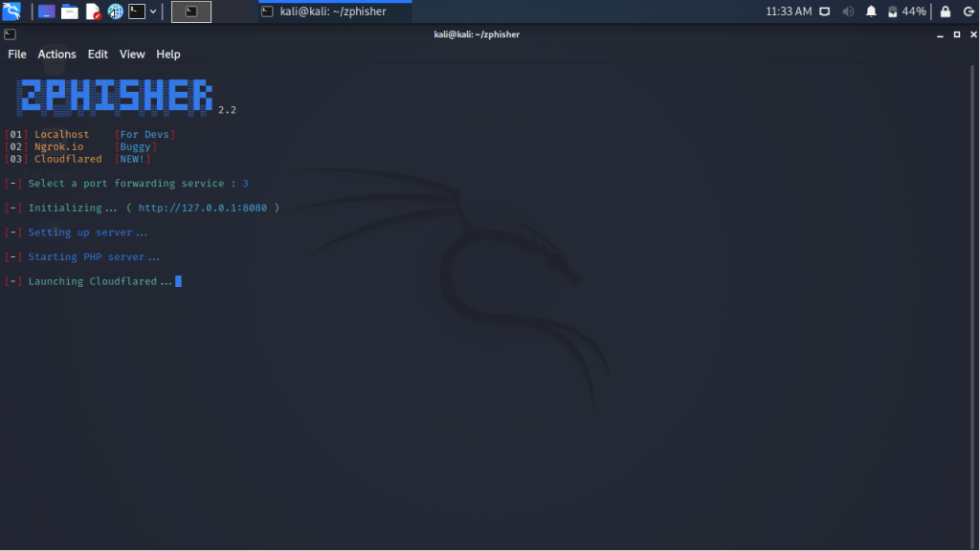The height and width of the screenshot is (551, 980).
Task: Click the log out icon
Action: (x=969, y=11)
